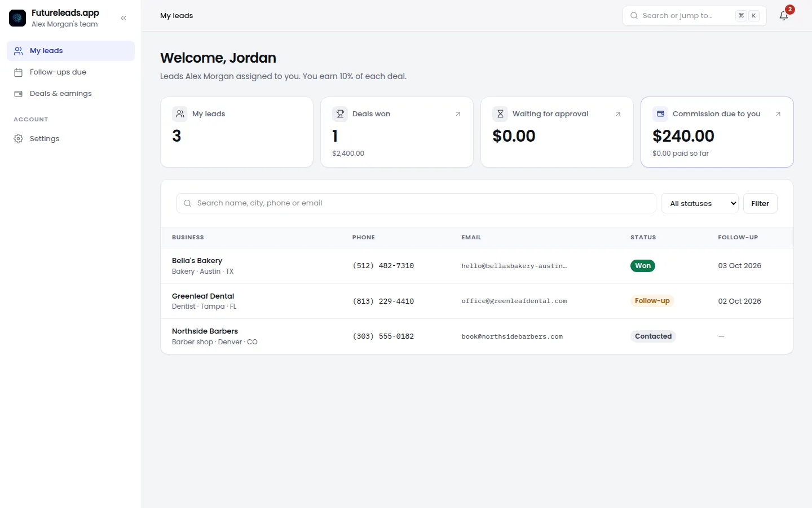812x508 pixels.
Task: Click the Follow-up status badge
Action: [x=652, y=301]
